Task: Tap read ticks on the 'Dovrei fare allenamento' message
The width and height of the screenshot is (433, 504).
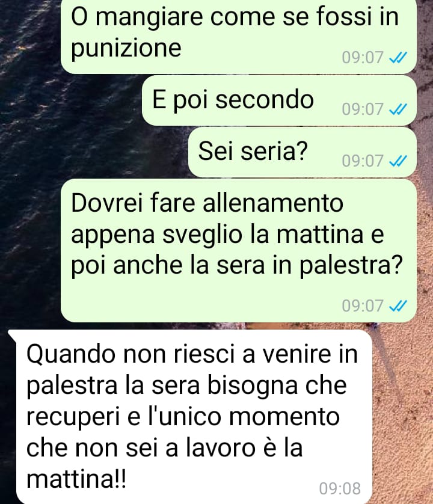Action: pyautogui.click(x=398, y=306)
